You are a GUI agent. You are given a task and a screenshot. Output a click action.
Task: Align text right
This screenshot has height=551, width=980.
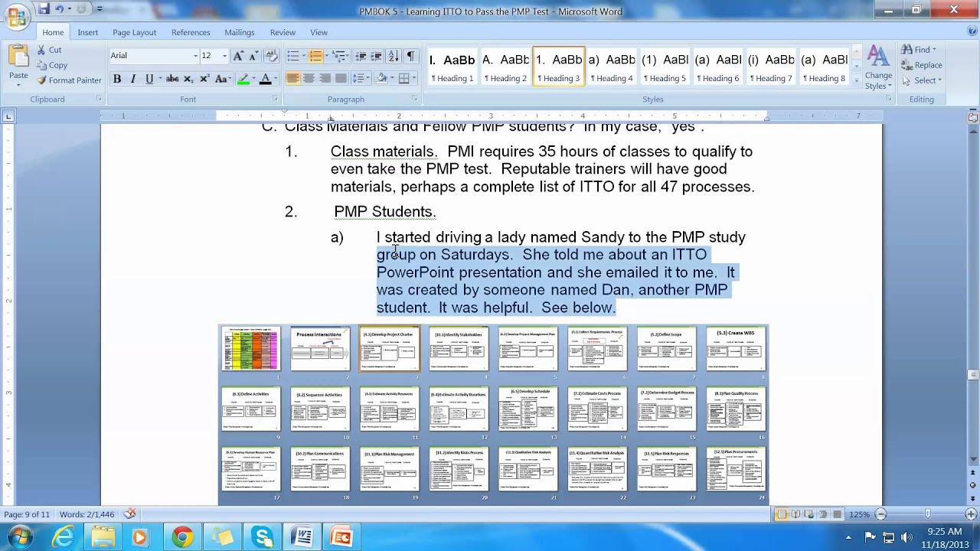point(325,79)
